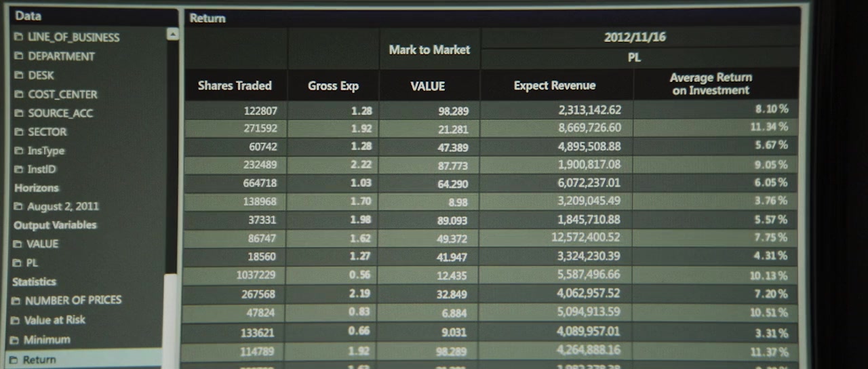Viewport: 868px width, 369px height.
Task: Click the folder icon beside InsType
Action: click(x=18, y=151)
